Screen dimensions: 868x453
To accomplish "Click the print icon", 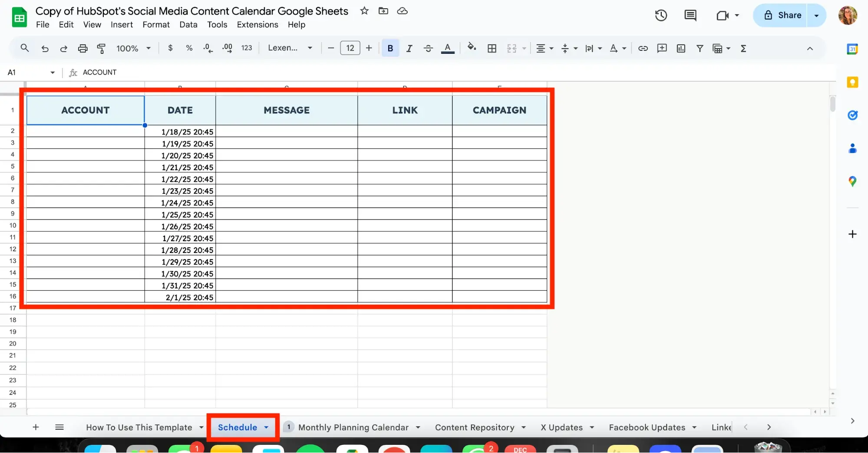I will [x=83, y=49].
